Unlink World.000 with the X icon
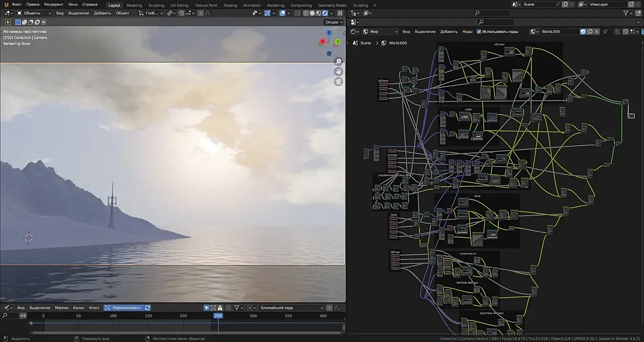Viewport: 644px width, 342px height. [597, 32]
